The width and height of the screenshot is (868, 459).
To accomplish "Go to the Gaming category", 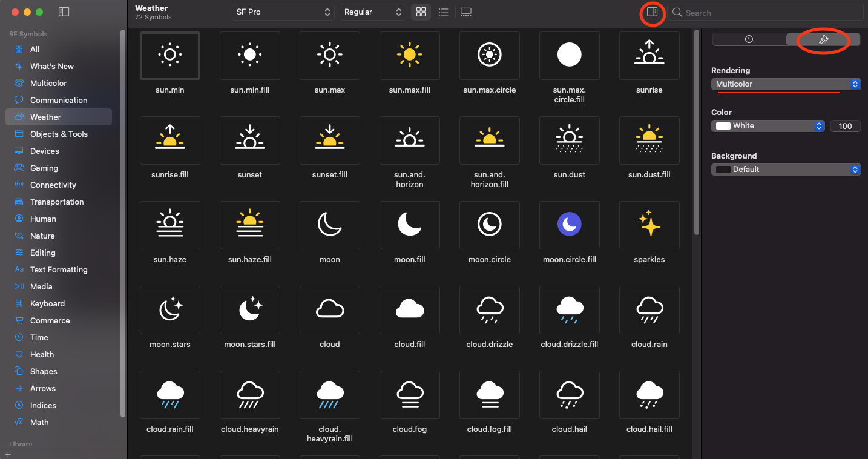I will click(59, 168).
